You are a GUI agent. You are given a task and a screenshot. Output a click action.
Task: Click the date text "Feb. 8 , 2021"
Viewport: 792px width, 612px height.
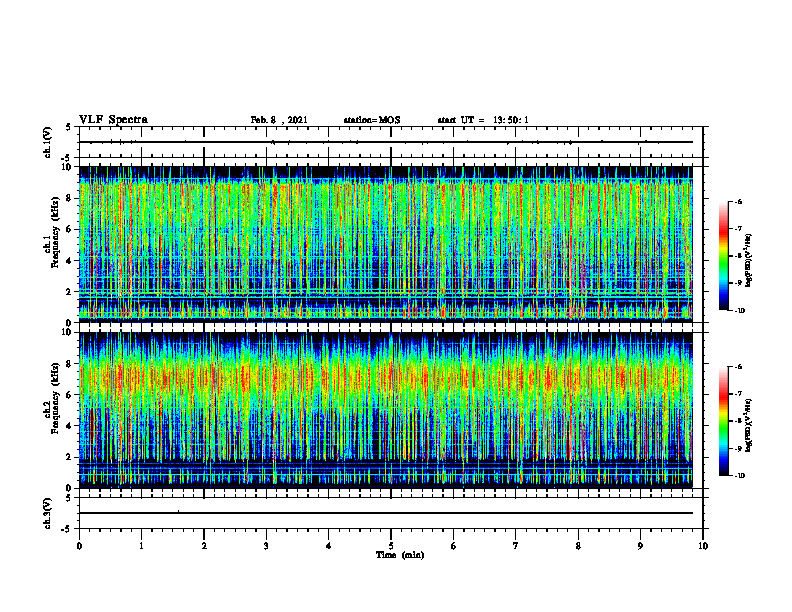point(279,120)
